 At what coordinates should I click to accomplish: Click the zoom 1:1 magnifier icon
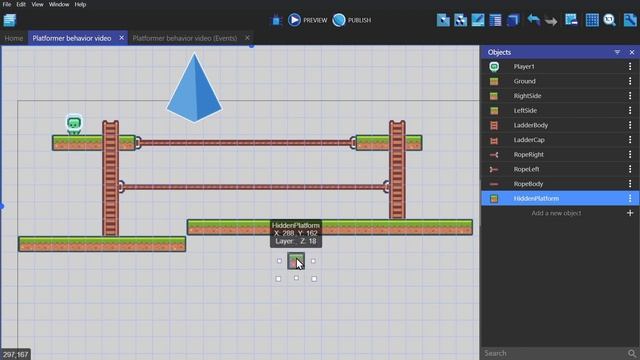coord(609,20)
